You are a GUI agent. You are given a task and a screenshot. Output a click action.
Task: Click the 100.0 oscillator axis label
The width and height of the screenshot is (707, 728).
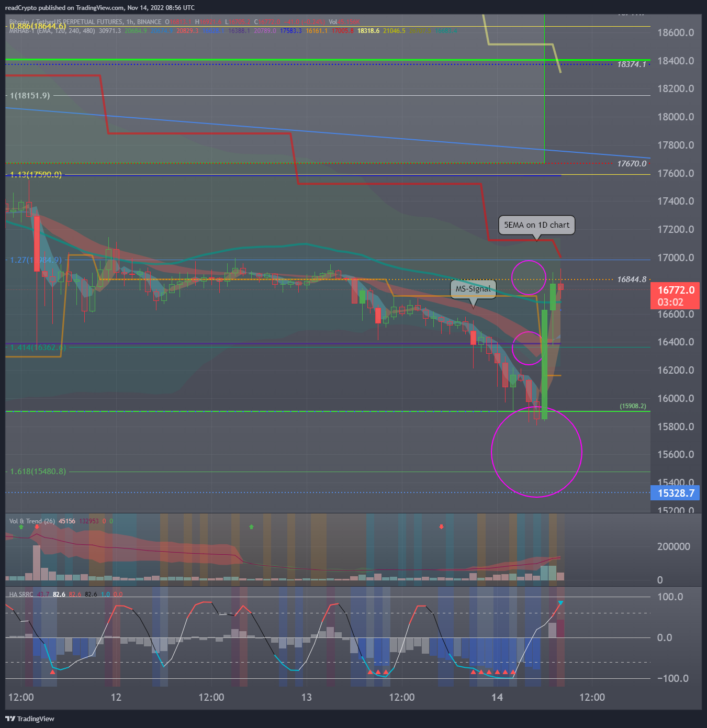pyautogui.click(x=670, y=597)
